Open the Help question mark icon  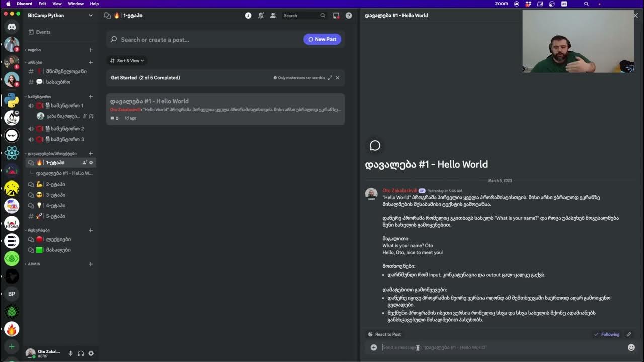[349, 16]
